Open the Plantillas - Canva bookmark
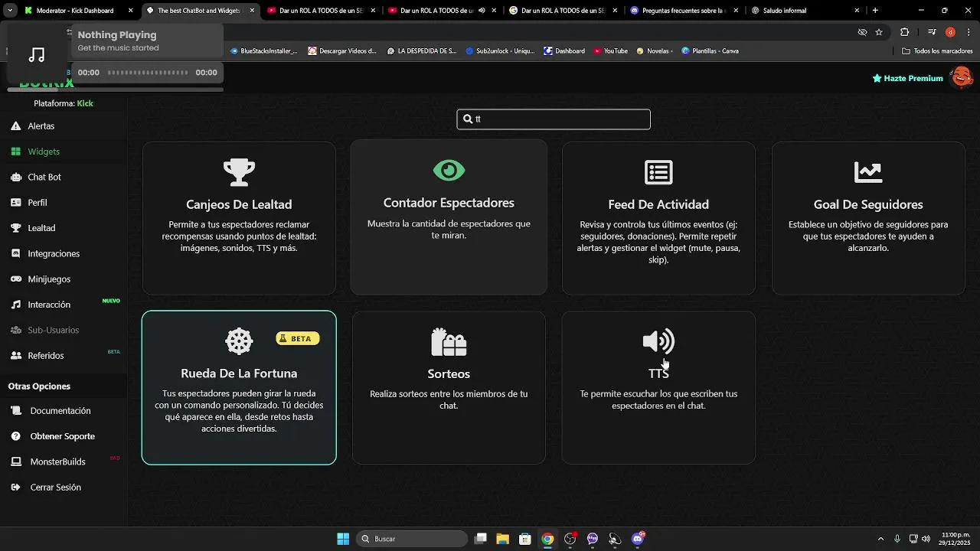 [x=710, y=51]
